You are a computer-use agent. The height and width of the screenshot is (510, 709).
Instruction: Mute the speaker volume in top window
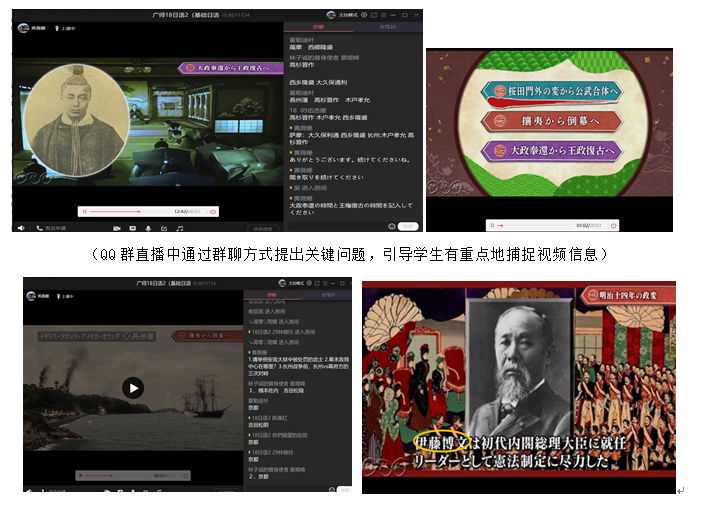click(21, 228)
